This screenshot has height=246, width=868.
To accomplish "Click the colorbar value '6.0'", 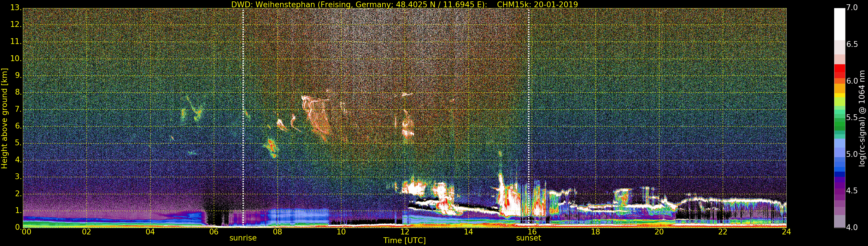I will 852,81.
